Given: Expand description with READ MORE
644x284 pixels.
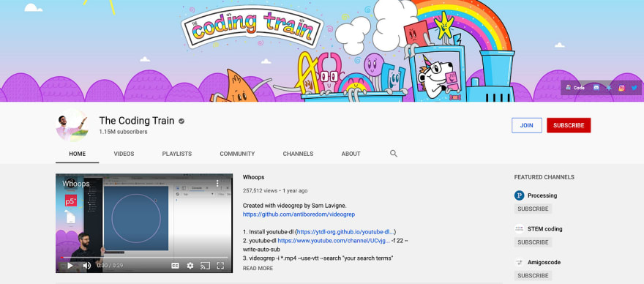Looking at the screenshot, I should tap(258, 269).
